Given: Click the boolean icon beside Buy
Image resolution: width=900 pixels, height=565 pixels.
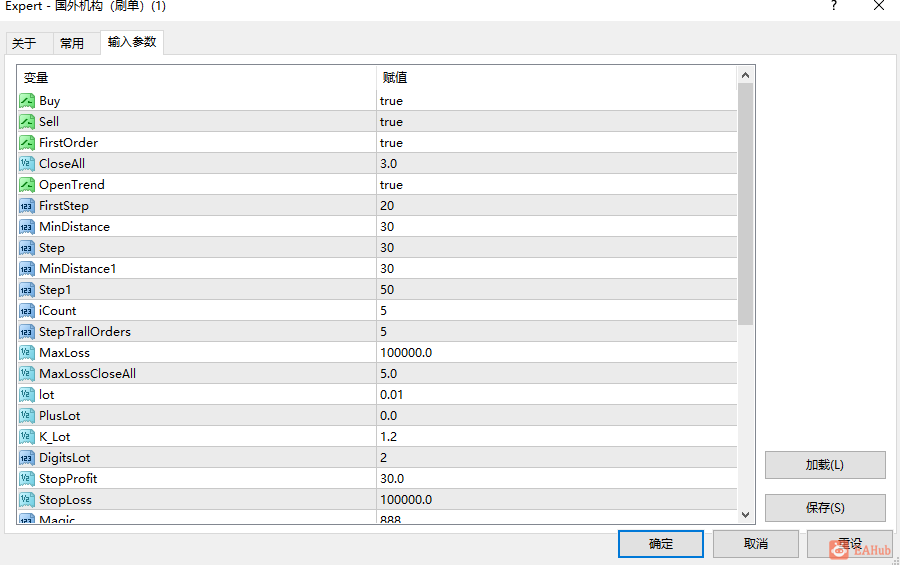Looking at the screenshot, I should (x=27, y=101).
